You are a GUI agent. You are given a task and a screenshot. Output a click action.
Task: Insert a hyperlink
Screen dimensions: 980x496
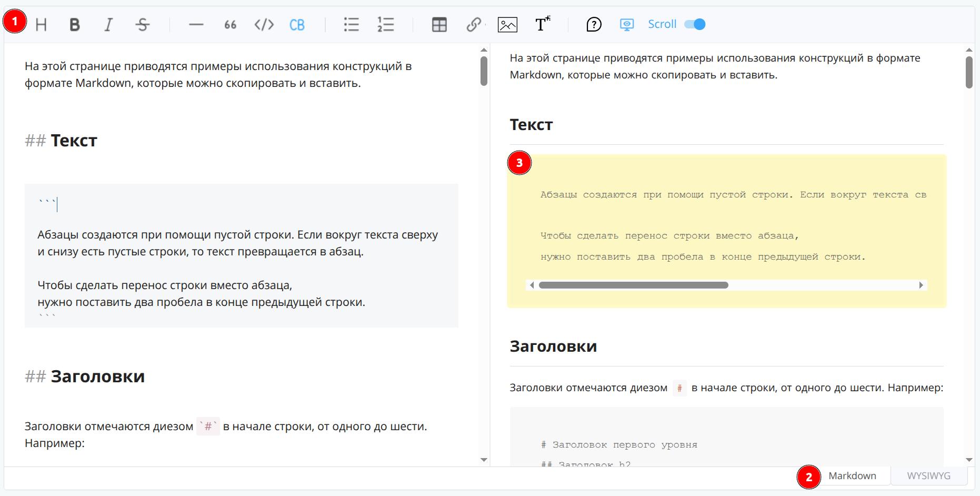click(x=473, y=25)
